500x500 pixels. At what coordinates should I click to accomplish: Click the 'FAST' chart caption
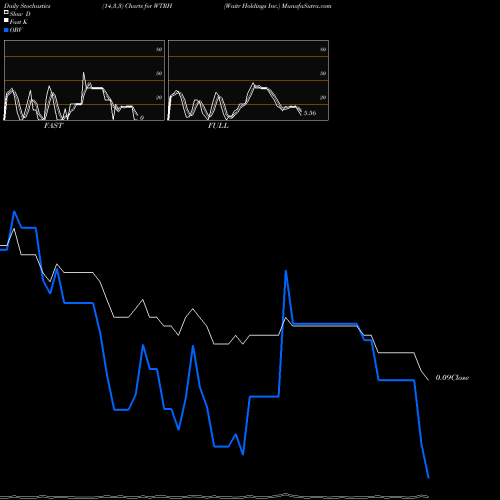click(x=53, y=126)
